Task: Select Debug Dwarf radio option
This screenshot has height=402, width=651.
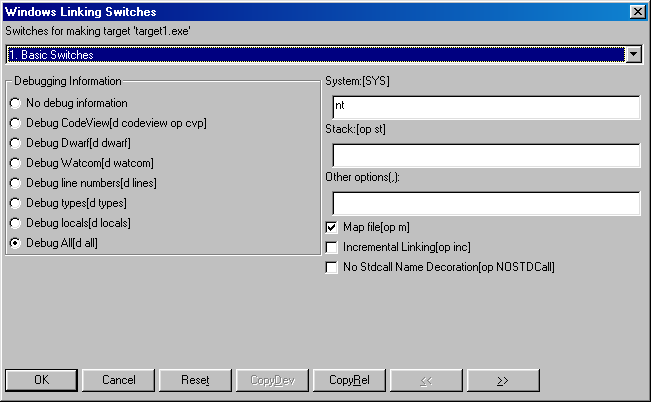Action: [x=15, y=143]
